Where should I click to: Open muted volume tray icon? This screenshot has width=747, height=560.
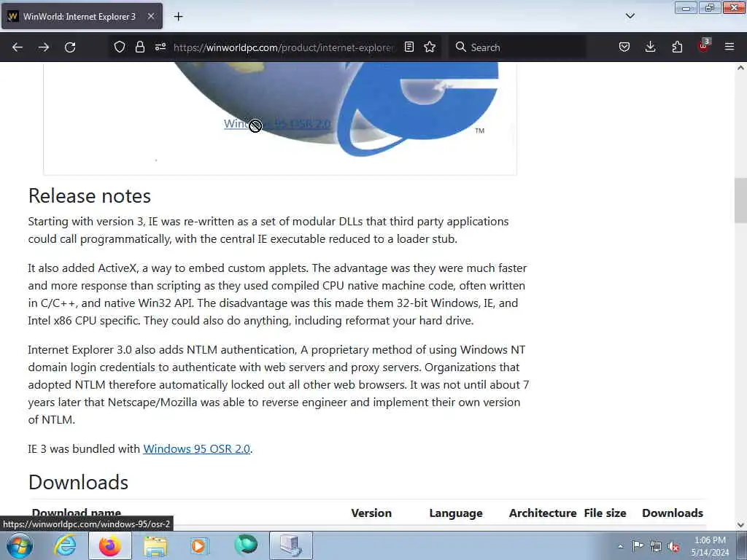(673, 547)
